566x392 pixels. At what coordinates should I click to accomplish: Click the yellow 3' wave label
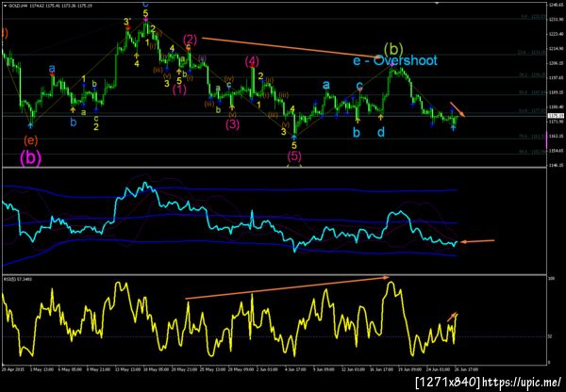pyautogui.click(x=126, y=23)
